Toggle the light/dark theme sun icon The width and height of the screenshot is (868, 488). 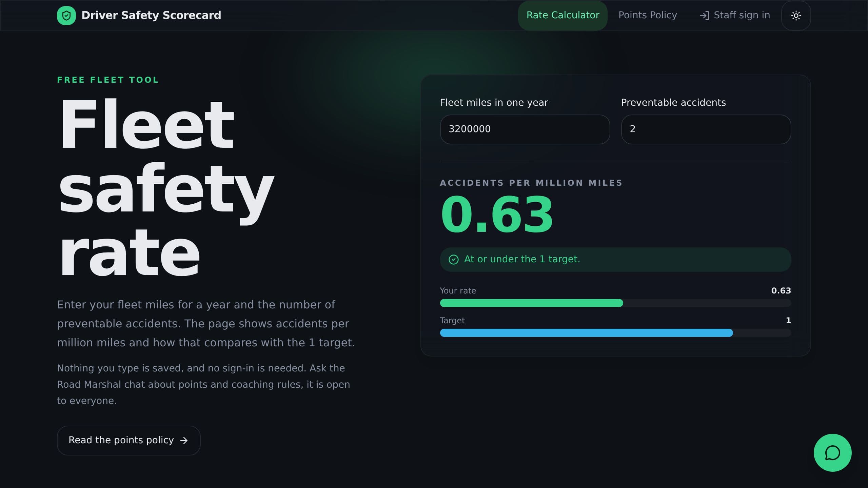pos(796,16)
